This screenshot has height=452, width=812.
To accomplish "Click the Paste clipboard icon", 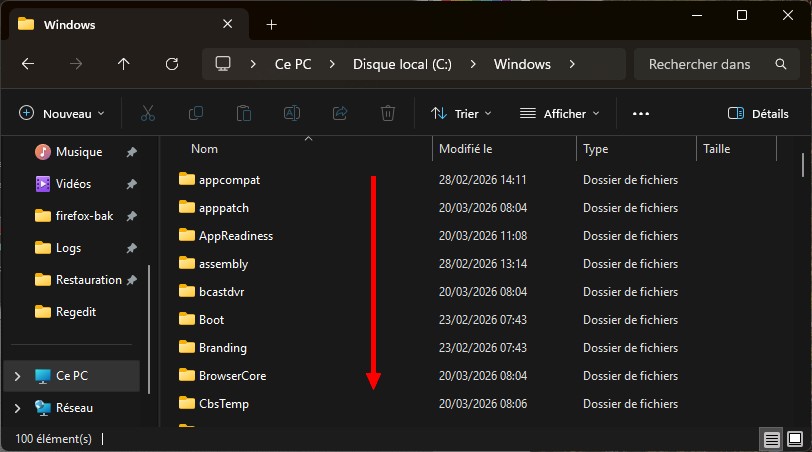I will pyautogui.click(x=244, y=113).
